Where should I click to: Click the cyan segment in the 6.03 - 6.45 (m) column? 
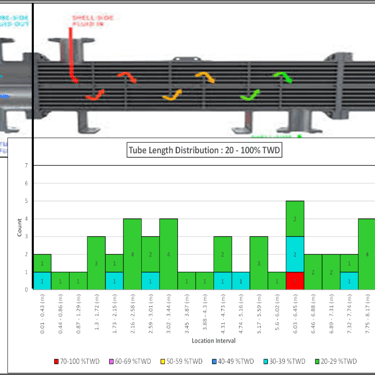click(295, 255)
